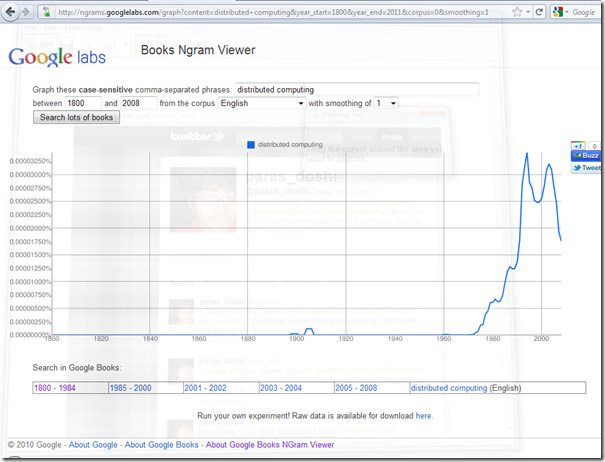Select the 0.00001500% y-axis label
Viewport: 605px width, 462px height.
[30, 255]
